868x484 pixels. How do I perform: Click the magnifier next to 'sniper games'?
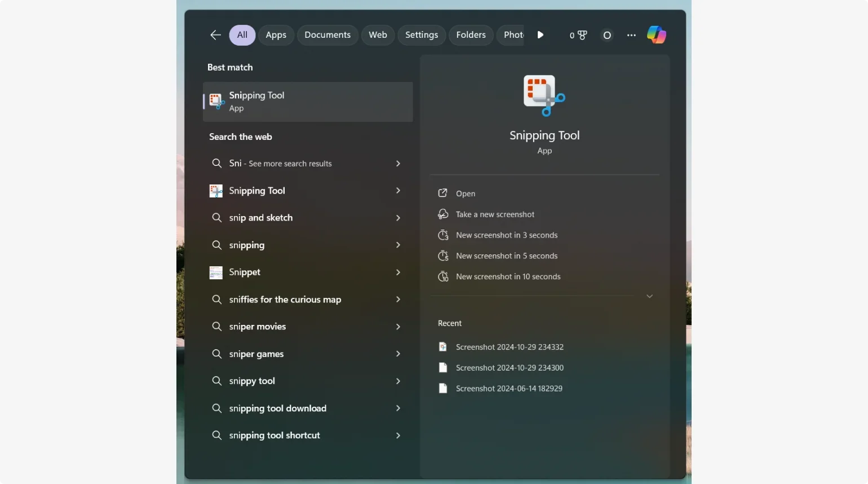click(x=216, y=354)
